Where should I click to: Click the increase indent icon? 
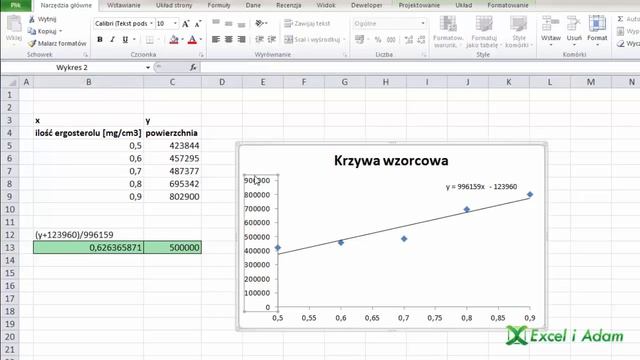pyautogui.click(x=271, y=40)
